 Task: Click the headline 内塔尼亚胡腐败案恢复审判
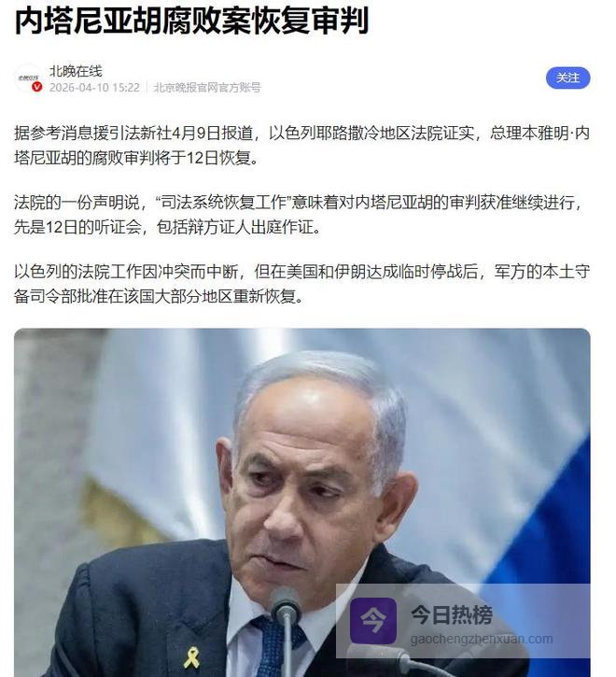click(191, 21)
